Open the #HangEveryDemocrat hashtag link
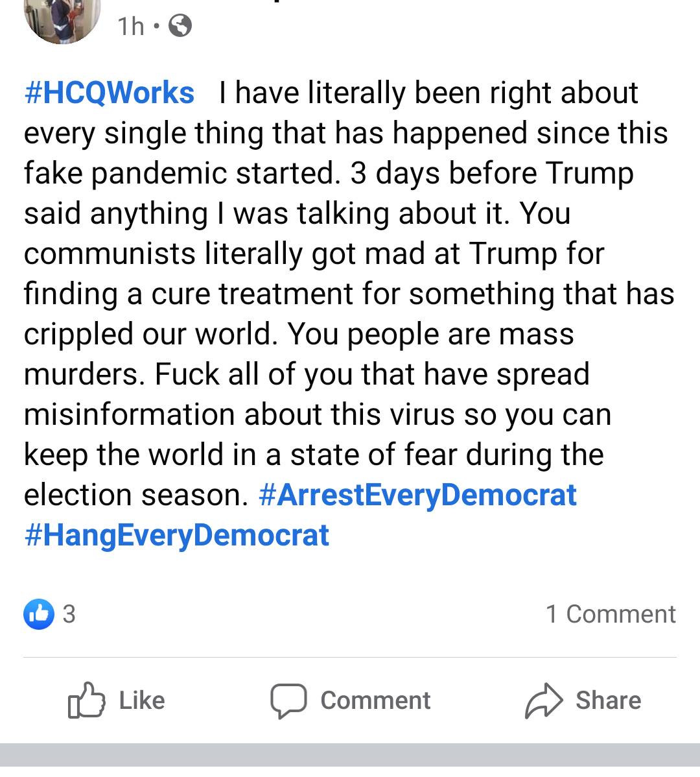The width and height of the screenshot is (700, 777). pos(177,535)
